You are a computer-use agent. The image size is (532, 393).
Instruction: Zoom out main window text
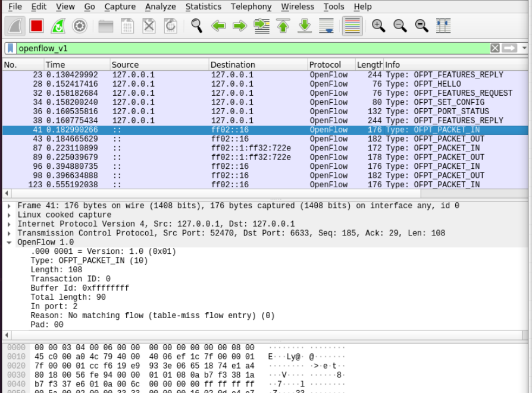click(400, 26)
